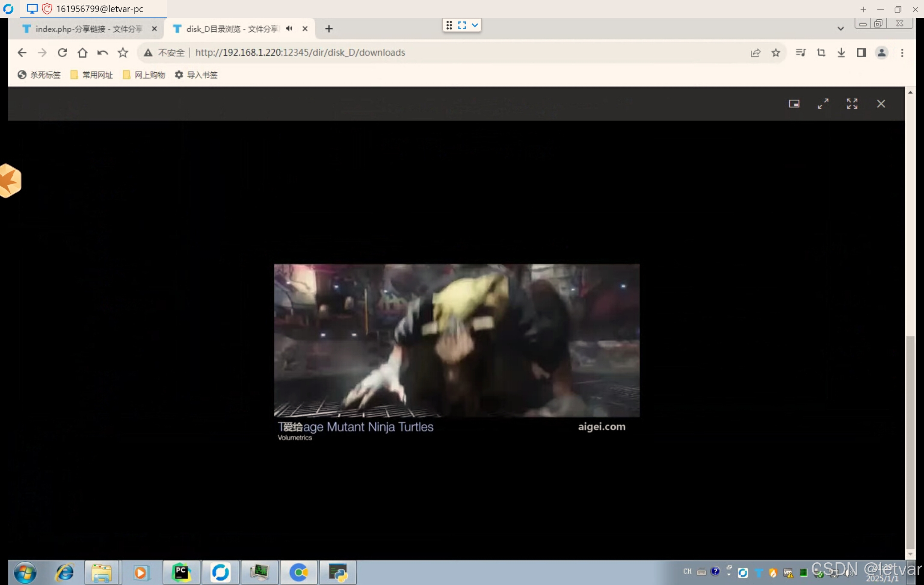Switch to the browser taskbar icon

pos(299,572)
